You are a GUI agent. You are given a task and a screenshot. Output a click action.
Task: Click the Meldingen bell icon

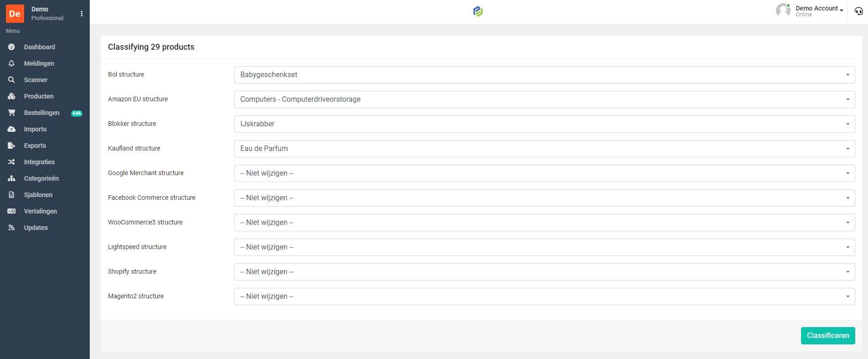11,63
